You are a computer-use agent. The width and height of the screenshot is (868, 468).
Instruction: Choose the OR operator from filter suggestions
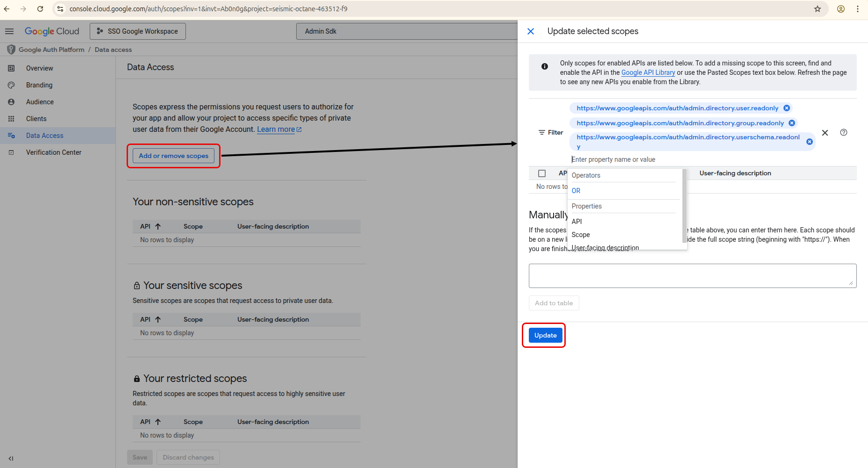[576, 191]
